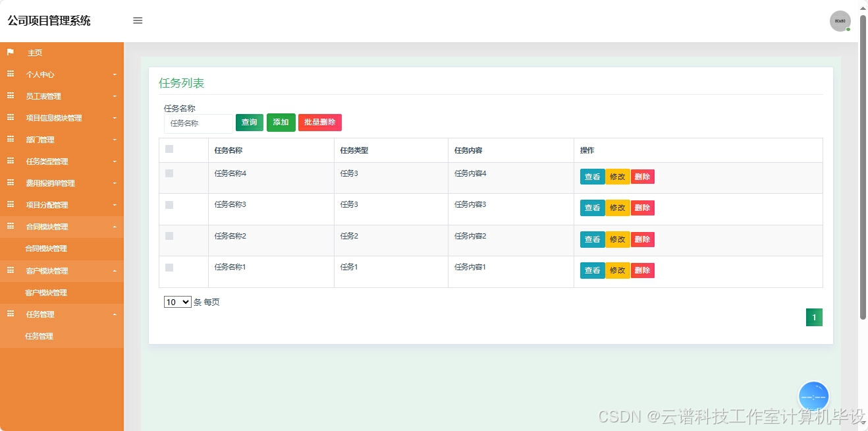Click the icon next to 部门管理
Image resolution: width=868 pixels, height=431 pixels.
pos(9,139)
